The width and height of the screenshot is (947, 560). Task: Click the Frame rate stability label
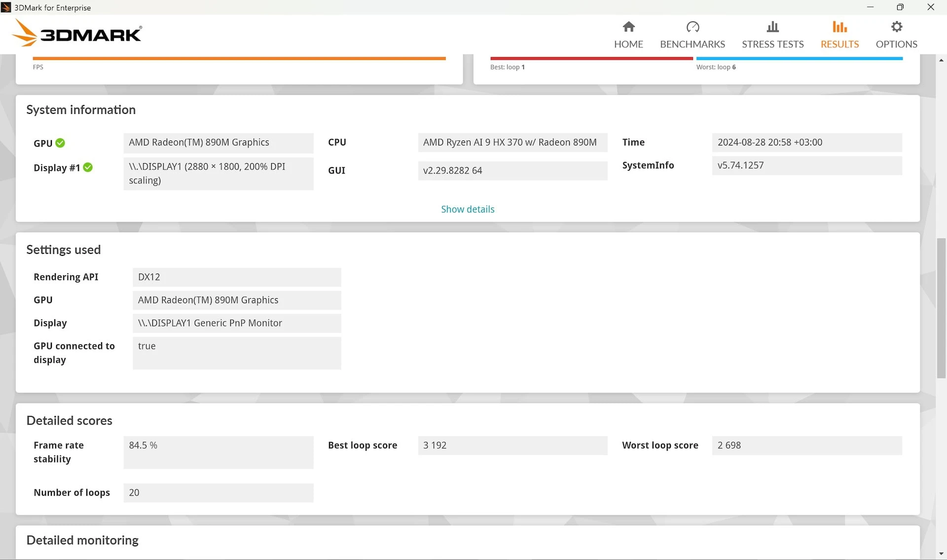58,452
